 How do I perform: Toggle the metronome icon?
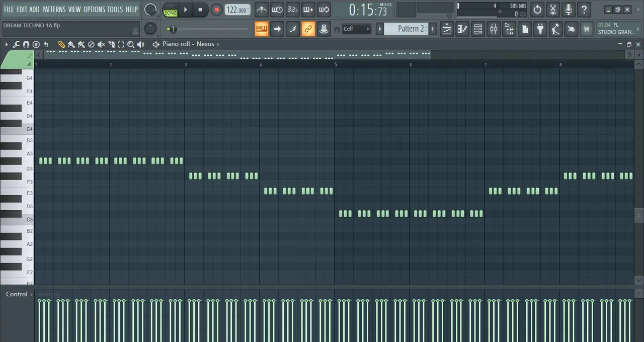pyautogui.click(x=262, y=10)
